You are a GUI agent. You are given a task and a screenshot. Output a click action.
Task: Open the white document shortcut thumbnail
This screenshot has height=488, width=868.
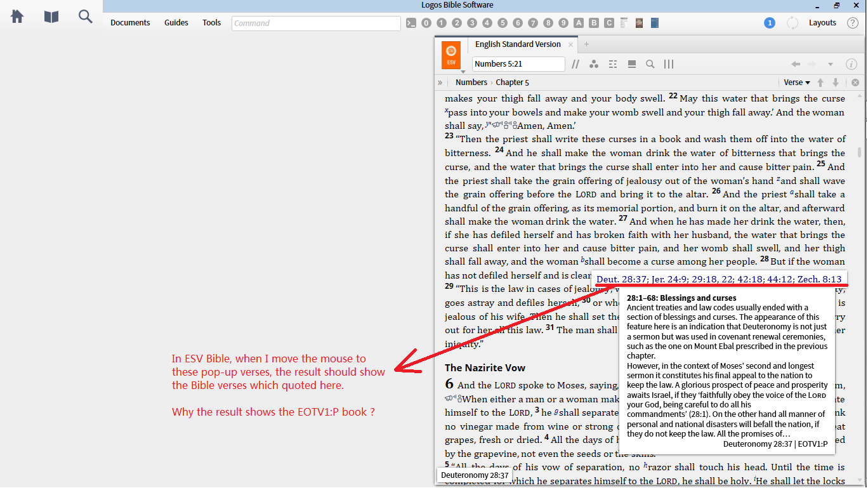point(624,23)
